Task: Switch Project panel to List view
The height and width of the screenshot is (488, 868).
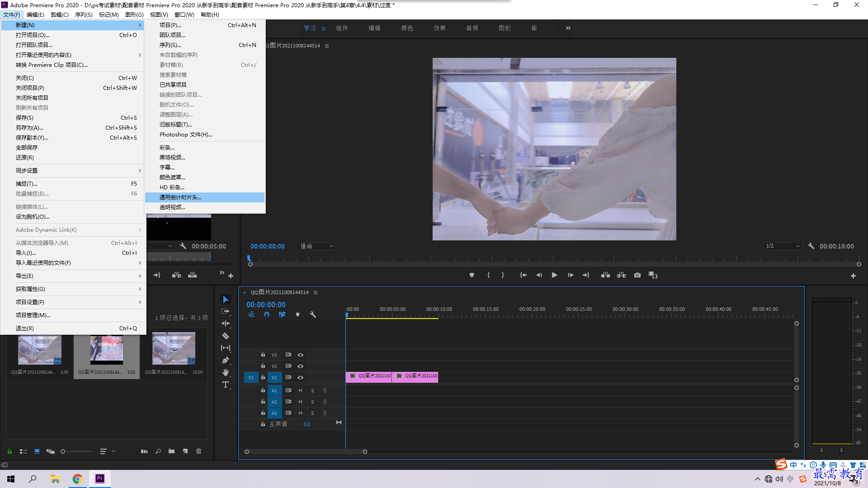Action: pos(24,451)
